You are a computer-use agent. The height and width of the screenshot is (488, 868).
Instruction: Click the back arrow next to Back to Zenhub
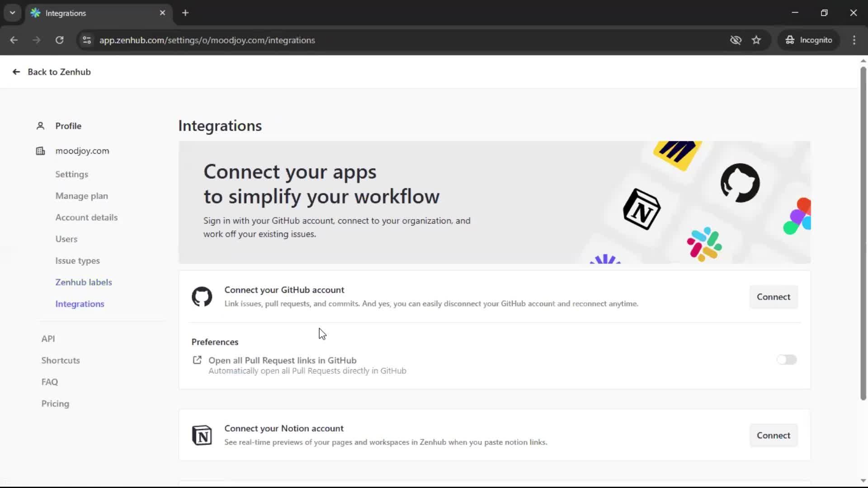tap(16, 72)
